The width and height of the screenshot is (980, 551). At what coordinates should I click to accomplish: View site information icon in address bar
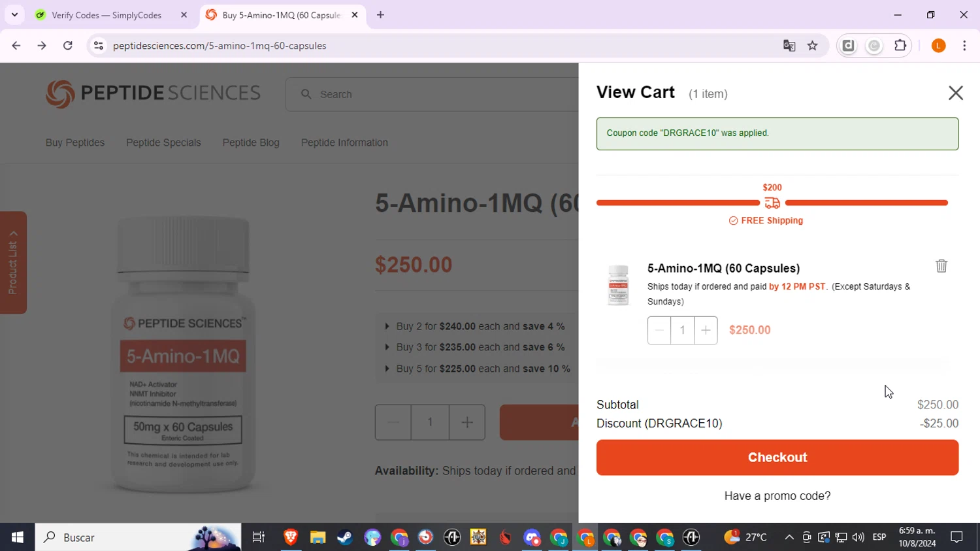coord(99,46)
